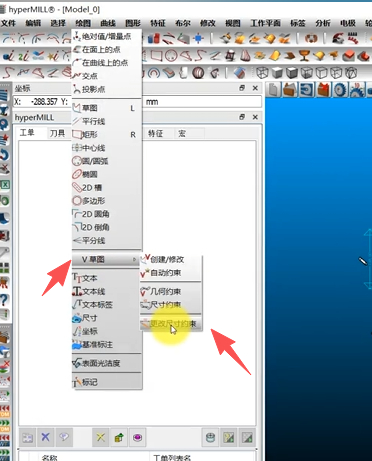Screen dimensions: 372x461
Task: Select 坐标 entry in the drawing menu
Action: 107,331
